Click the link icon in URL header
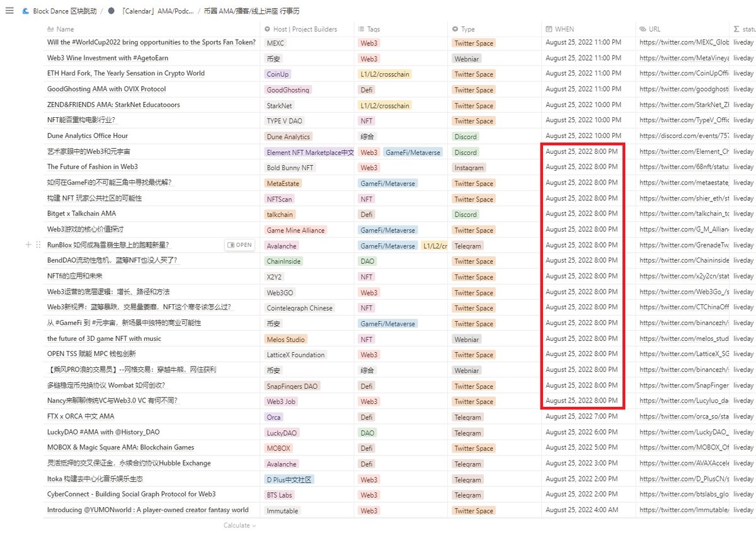 [x=643, y=29]
